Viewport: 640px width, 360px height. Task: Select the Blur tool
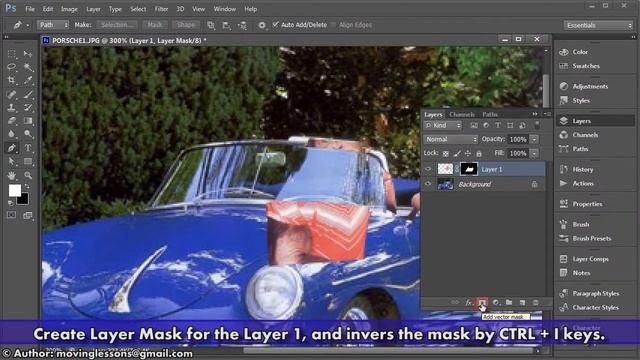tap(12, 134)
